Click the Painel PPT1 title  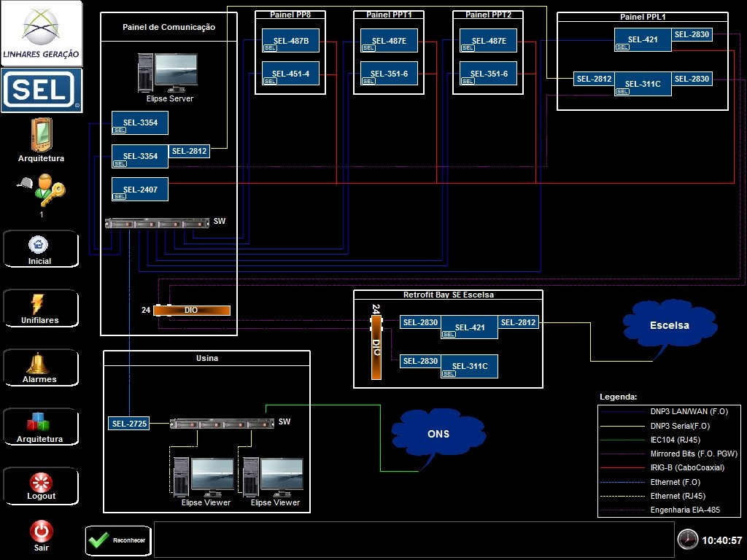(389, 15)
